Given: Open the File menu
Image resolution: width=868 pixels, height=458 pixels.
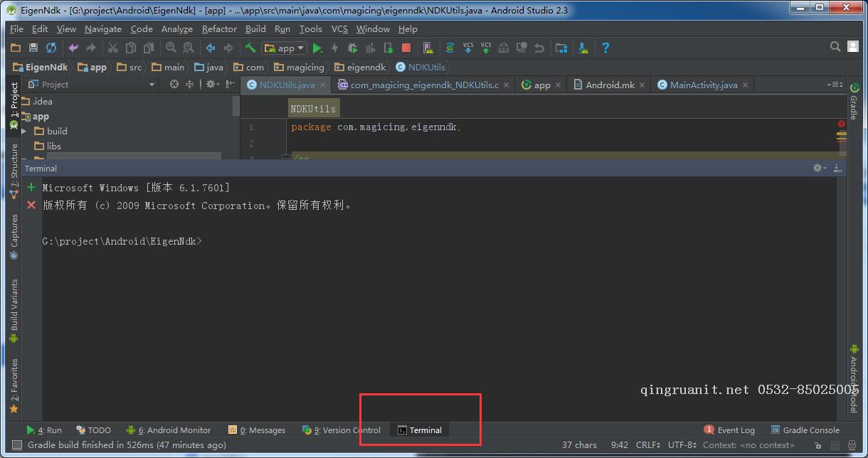Looking at the screenshot, I should (x=16, y=29).
